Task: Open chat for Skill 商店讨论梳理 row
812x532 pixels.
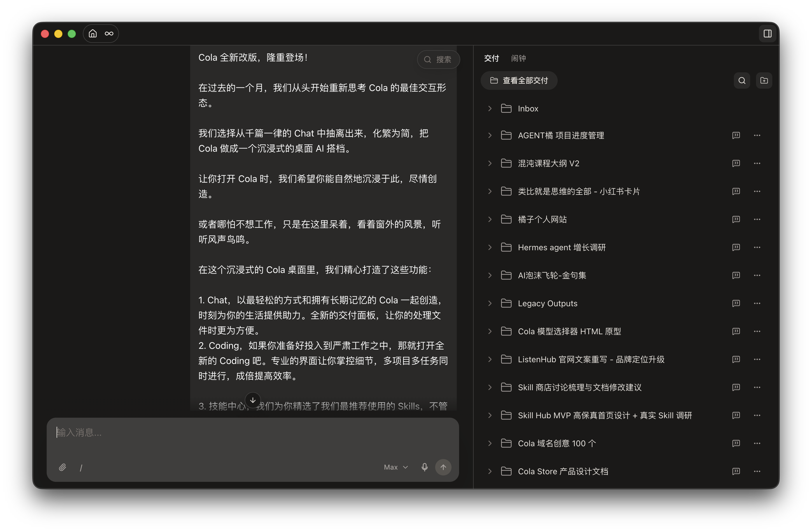Action: pyautogui.click(x=736, y=387)
